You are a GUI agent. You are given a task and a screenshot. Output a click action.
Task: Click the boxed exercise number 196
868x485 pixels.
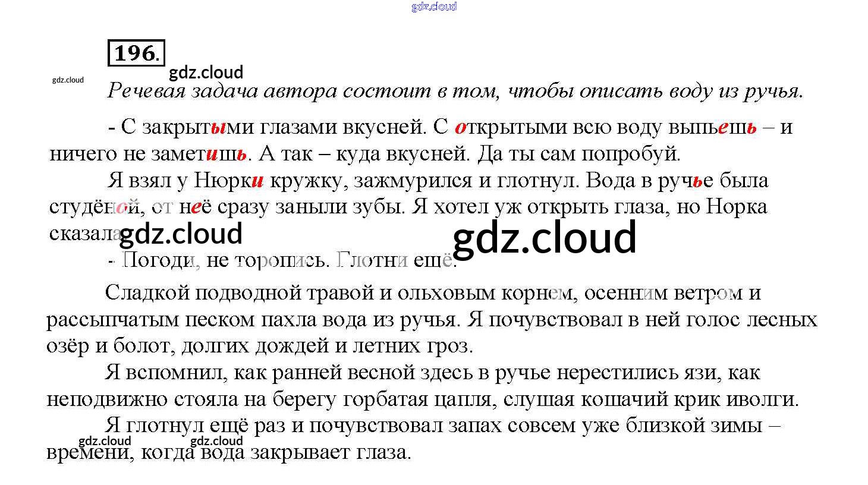[x=136, y=53]
